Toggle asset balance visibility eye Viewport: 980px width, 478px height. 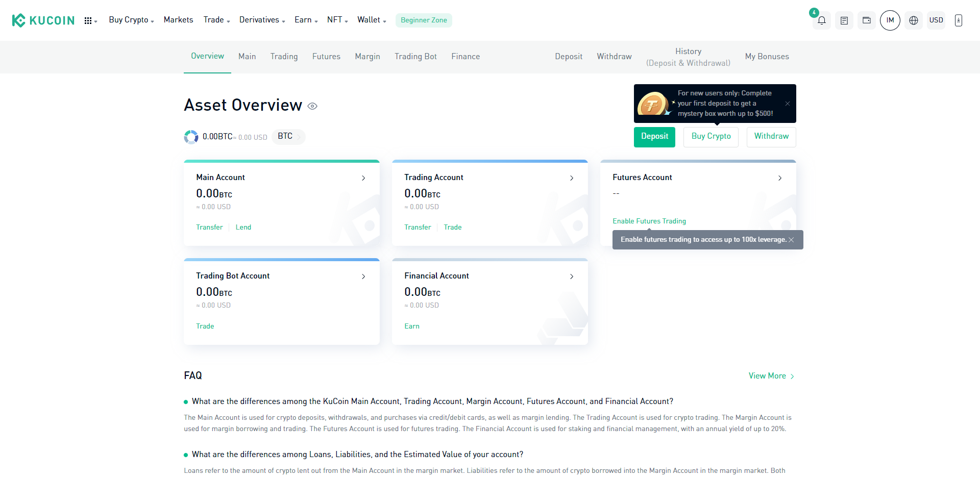pos(312,106)
